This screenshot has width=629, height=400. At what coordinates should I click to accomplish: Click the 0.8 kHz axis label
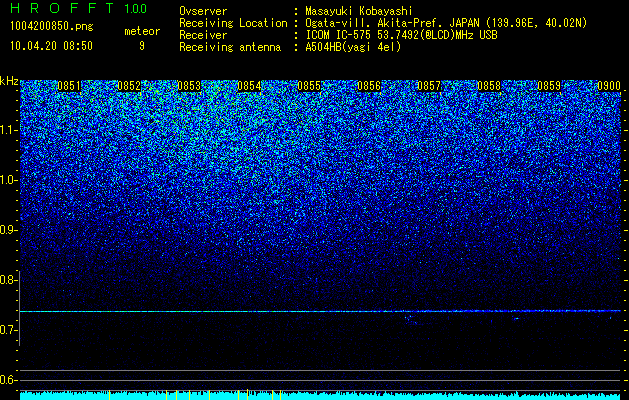click(9, 280)
